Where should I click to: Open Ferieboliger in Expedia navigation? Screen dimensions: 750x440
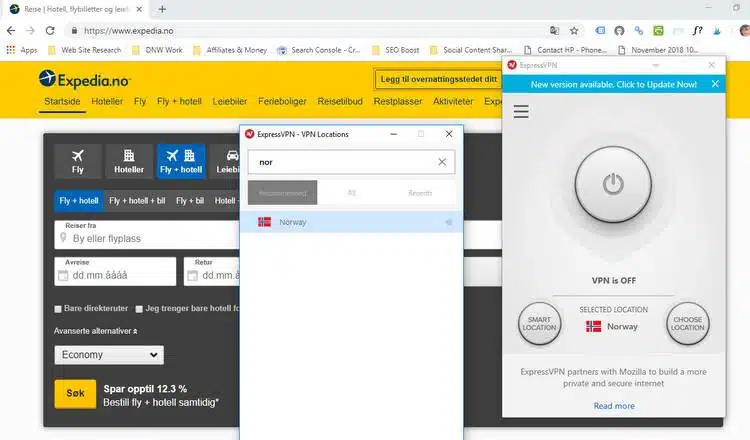282,101
